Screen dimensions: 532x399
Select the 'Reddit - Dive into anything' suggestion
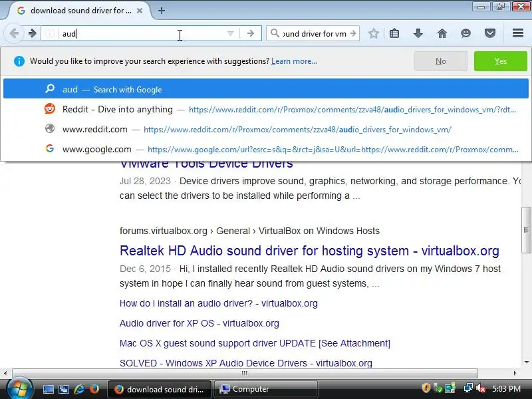[266, 109]
